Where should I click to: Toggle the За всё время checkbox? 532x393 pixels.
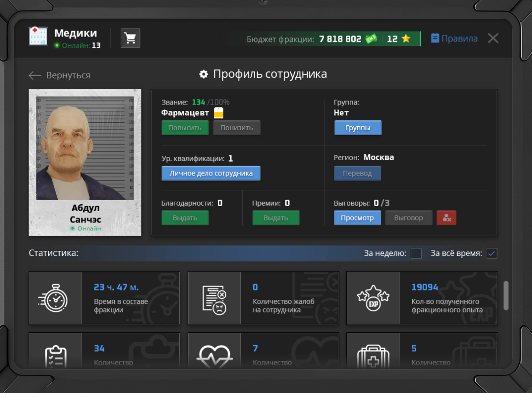pos(492,253)
